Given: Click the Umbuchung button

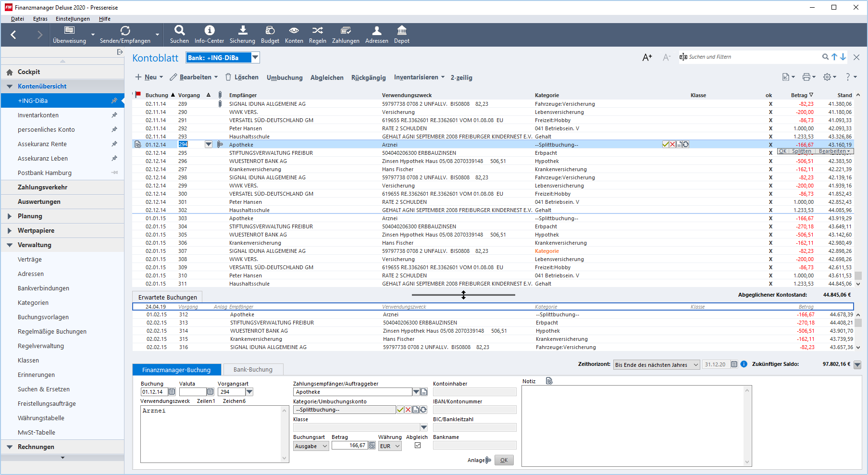Looking at the screenshot, I should point(285,77).
